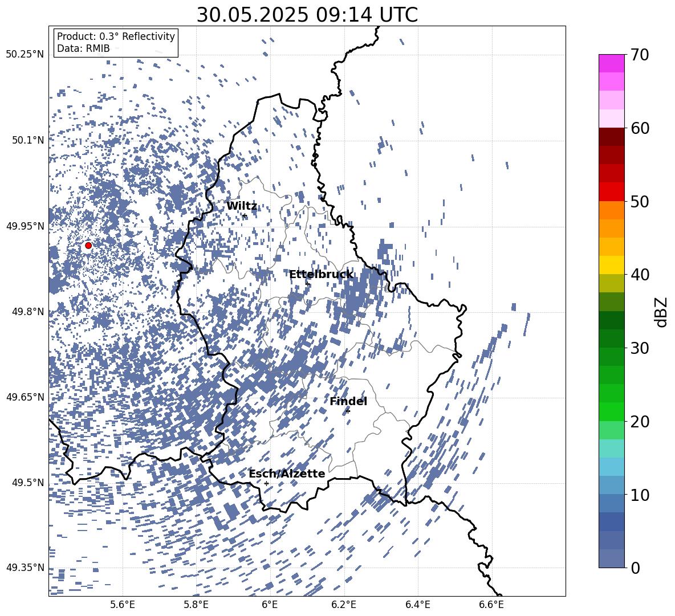The height and width of the screenshot is (616, 675).
Task: Click 'Product: 0.3° Reflectivity' text
Action: point(116,36)
